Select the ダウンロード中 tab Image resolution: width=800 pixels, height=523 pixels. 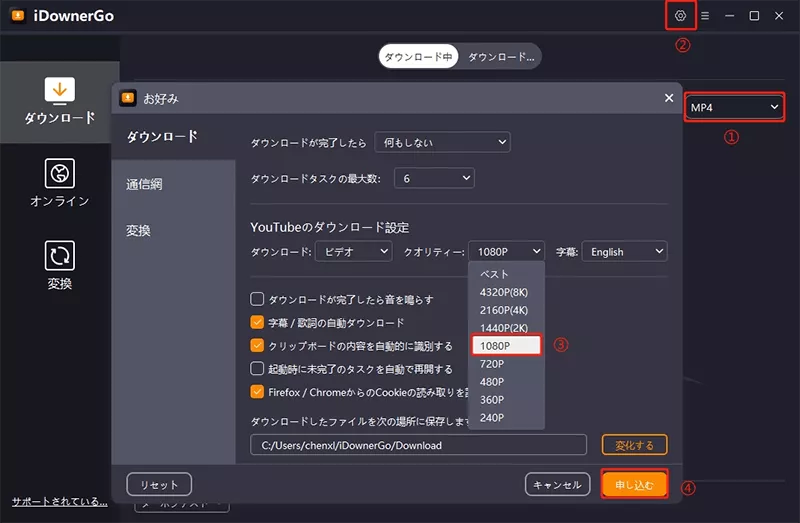tap(418, 57)
